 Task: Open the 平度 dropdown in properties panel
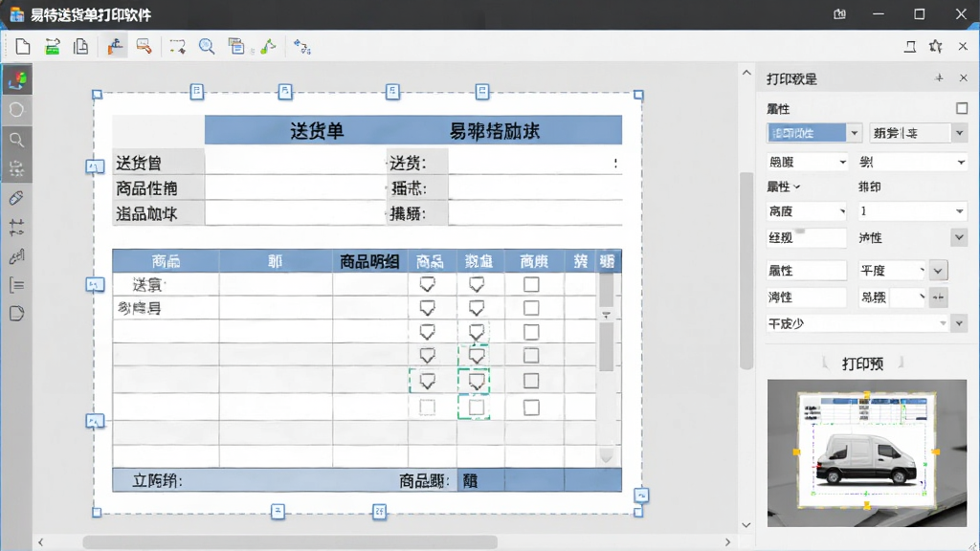pos(892,271)
